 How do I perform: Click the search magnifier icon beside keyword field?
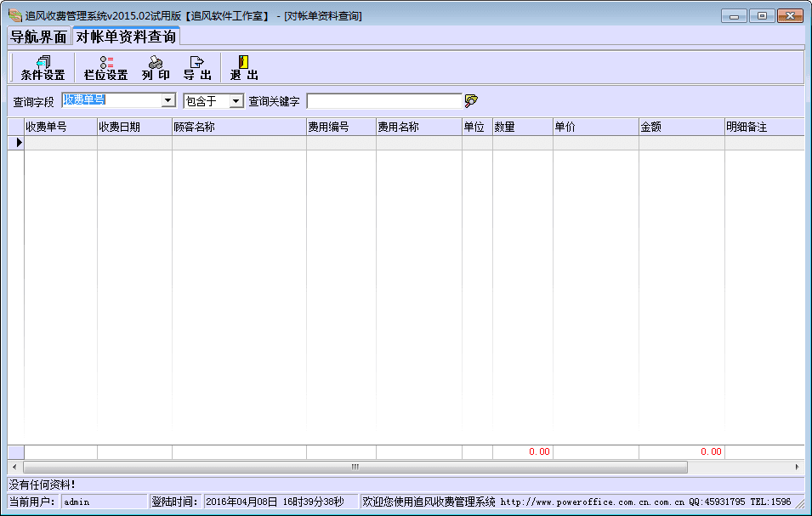471,101
